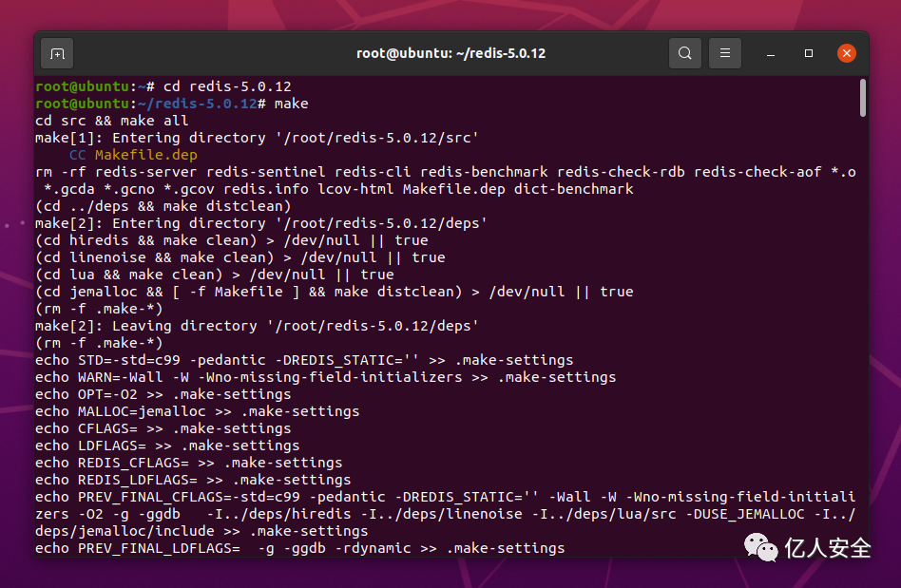Click the '(cd linenoise && make clean)' line
The width and height of the screenshot is (901, 588).
[x=240, y=257]
